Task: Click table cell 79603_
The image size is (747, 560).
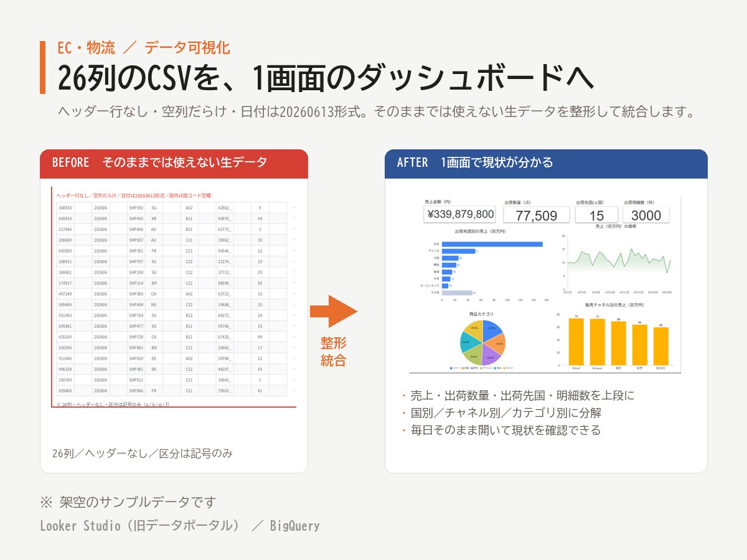Action: tap(224, 391)
